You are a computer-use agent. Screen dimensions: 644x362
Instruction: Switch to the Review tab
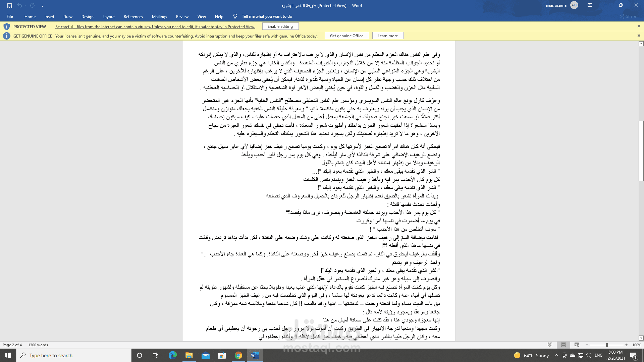coord(182,16)
